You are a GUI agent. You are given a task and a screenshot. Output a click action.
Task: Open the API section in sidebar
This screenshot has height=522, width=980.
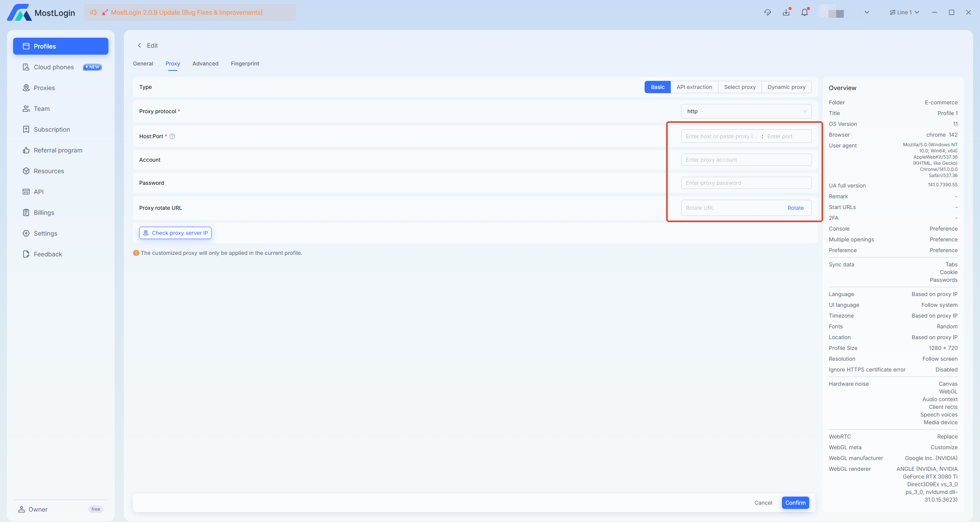pos(38,192)
